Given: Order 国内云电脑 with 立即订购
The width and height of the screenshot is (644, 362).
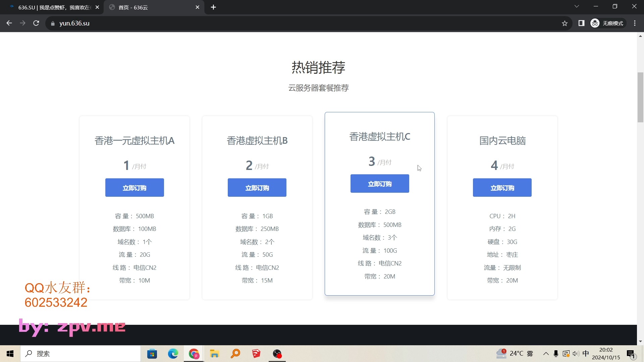Looking at the screenshot, I should [x=502, y=188].
